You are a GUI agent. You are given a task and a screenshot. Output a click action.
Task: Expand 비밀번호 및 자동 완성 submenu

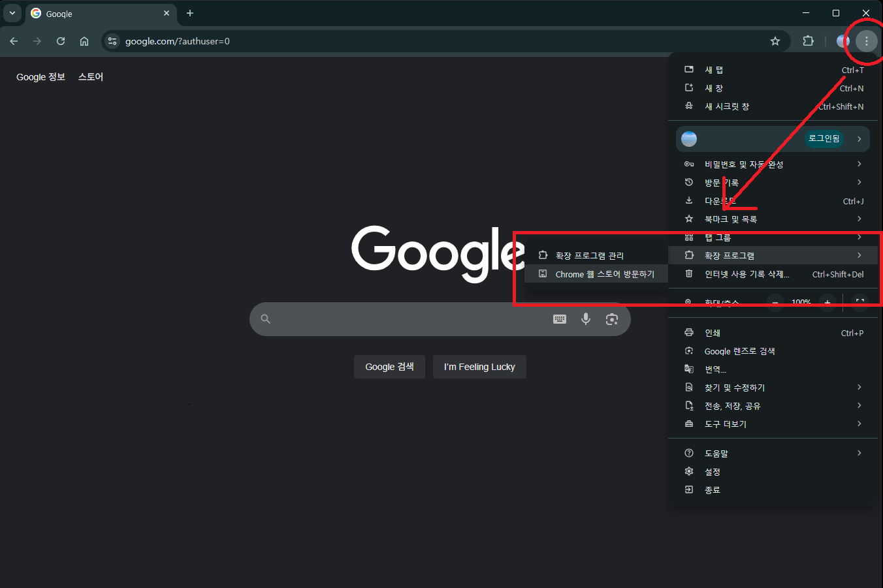click(774, 164)
